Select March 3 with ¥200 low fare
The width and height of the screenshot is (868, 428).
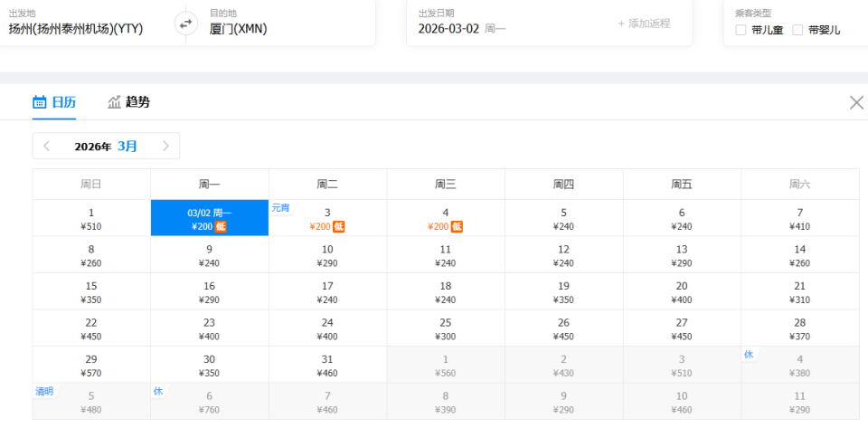click(x=327, y=219)
